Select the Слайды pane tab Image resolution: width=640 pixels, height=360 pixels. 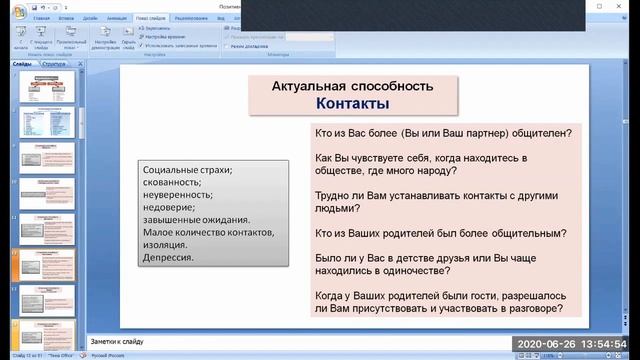click(22, 64)
